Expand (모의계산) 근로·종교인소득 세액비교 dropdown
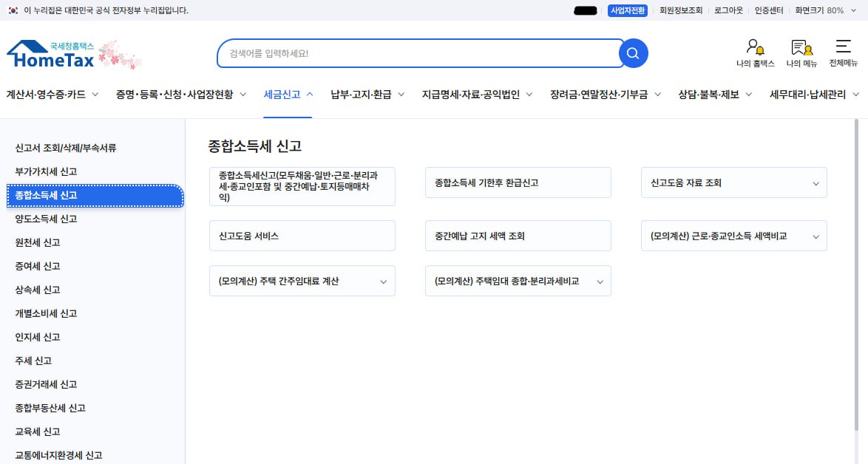Image resolution: width=868 pixels, height=464 pixels. 734,236
